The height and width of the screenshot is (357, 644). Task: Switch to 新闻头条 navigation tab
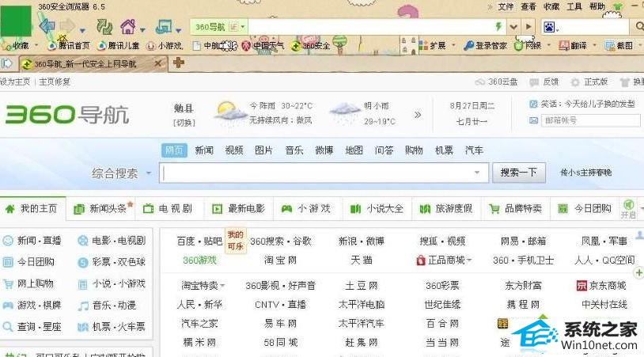click(100, 209)
